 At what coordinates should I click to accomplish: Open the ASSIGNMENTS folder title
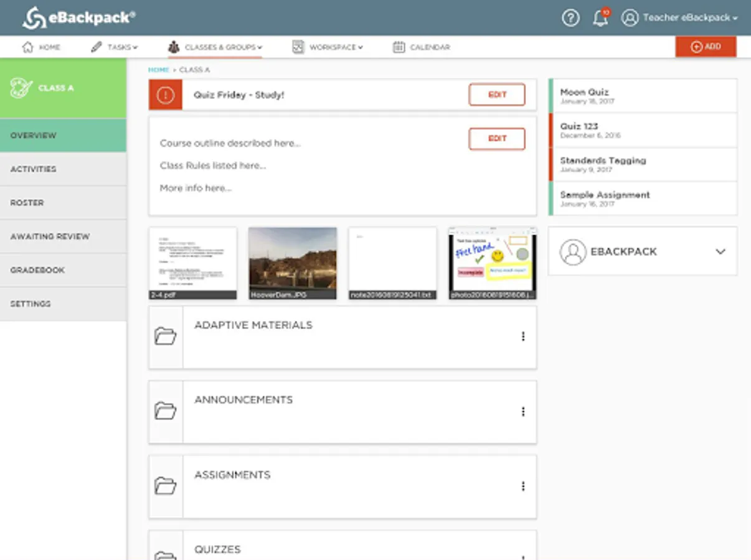click(232, 475)
